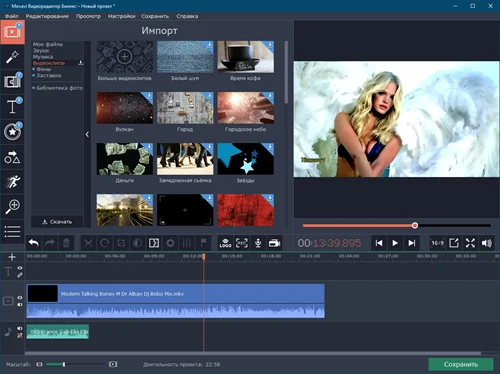Add logo with the LOGO icon
This screenshot has height=374, width=500.
225,243
